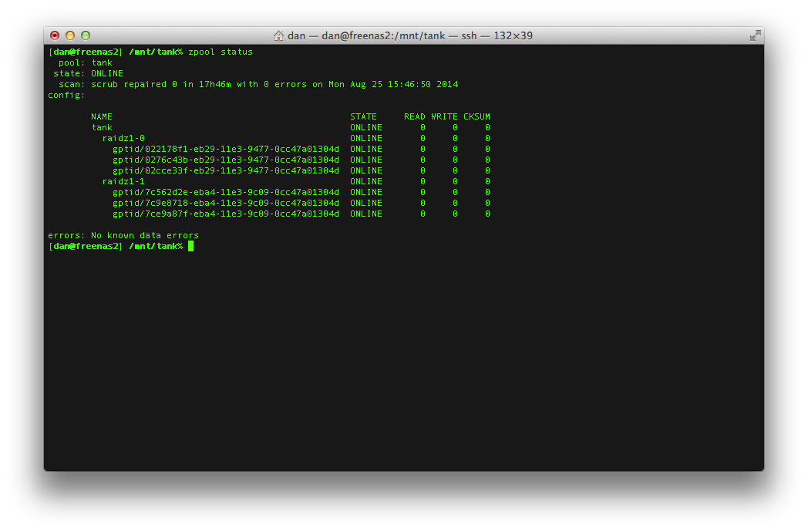The width and height of the screenshot is (808, 532).
Task: Click the yellow minimize window button
Action: click(70, 35)
